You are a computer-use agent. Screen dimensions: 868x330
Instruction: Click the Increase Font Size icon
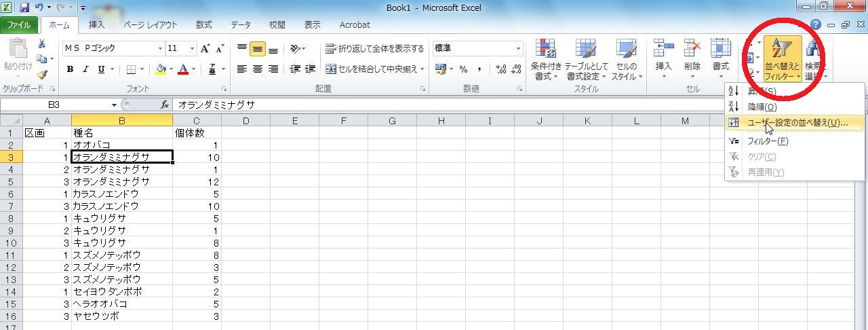(204, 49)
